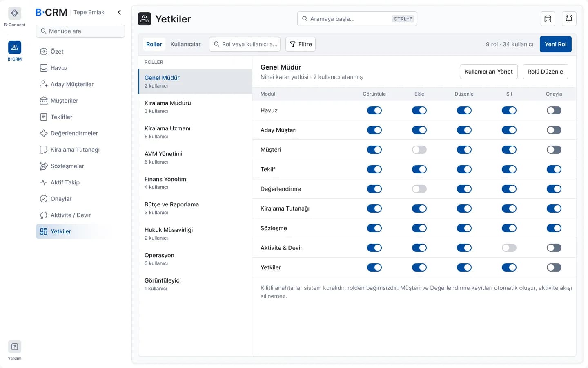Image resolution: width=588 pixels, height=368 pixels.
Task: Toggle Havuz Görüntüle permission
Action: (374, 110)
